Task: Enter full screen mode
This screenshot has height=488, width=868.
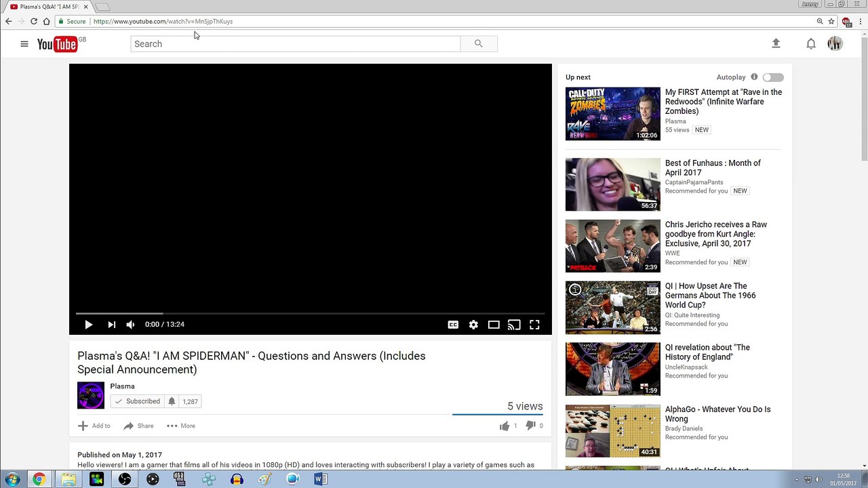Action: pos(534,325)
